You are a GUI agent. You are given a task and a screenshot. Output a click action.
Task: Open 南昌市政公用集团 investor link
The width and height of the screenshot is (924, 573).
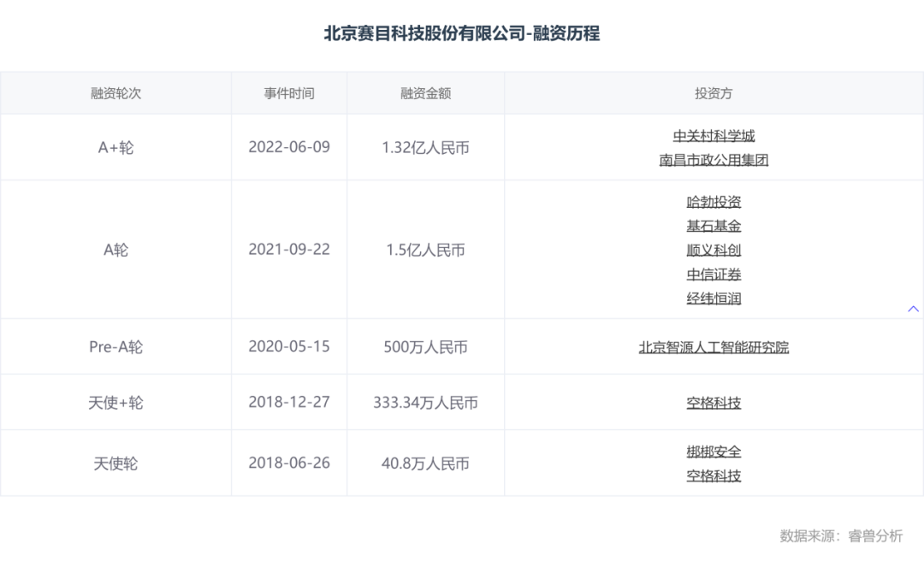click(714, 160)
